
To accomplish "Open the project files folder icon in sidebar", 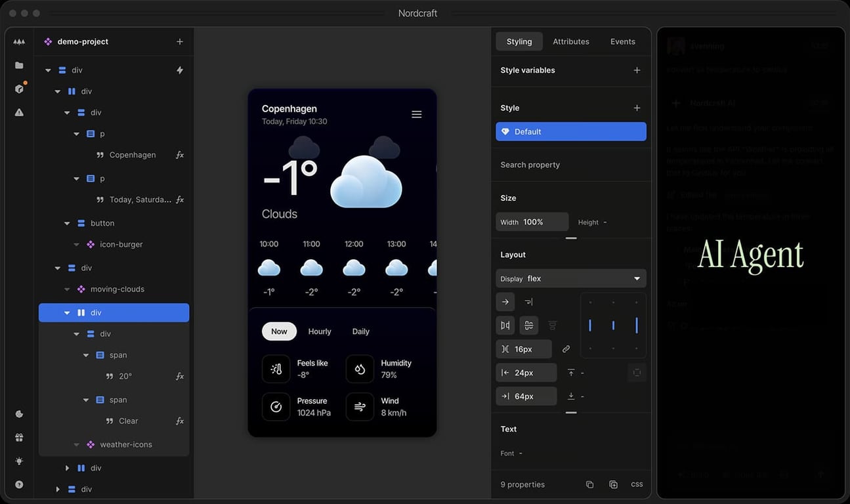I will coord(18,65).
